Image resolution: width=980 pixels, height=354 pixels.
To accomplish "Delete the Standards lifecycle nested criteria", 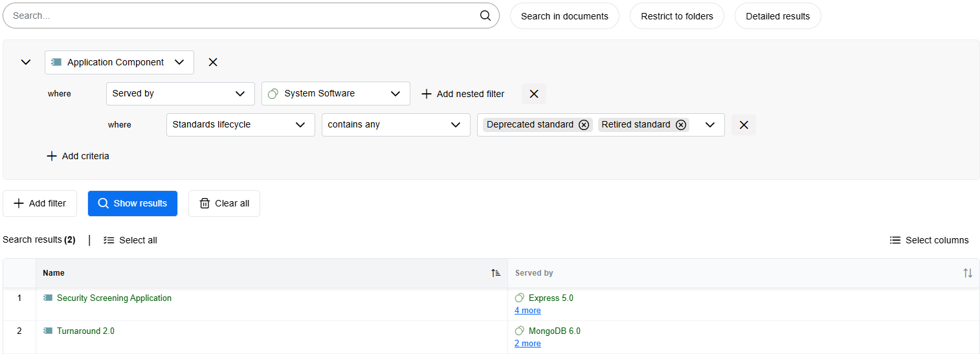I will [744, 125].
